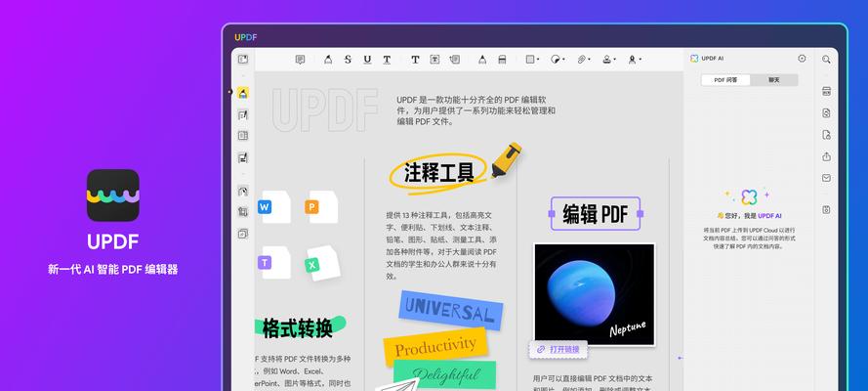Click the UPDF logo in title bar

click(x=246, y=38)
